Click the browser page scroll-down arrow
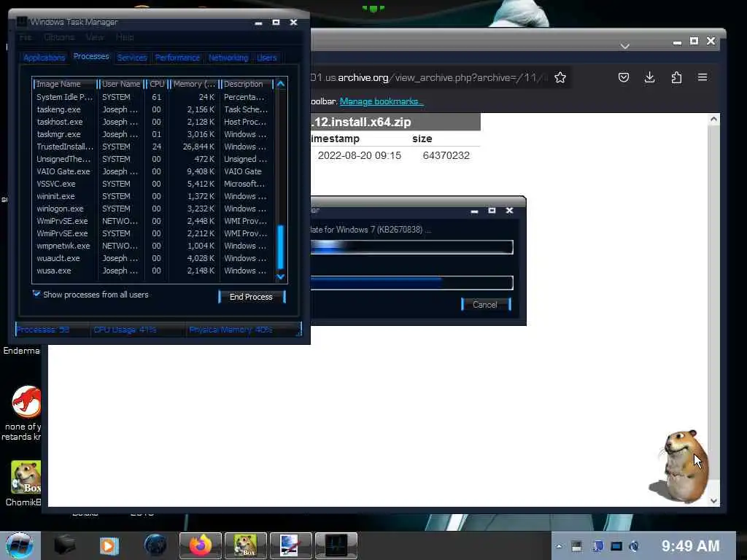The width and height of the screenshot is (747, 560). (x=713, y=500)
